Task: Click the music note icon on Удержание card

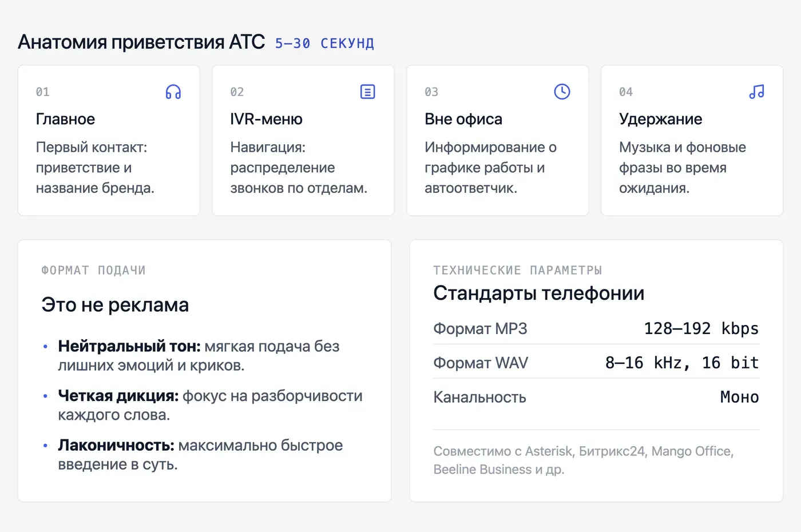Action: pyautogui.click(x=757, y=92)
